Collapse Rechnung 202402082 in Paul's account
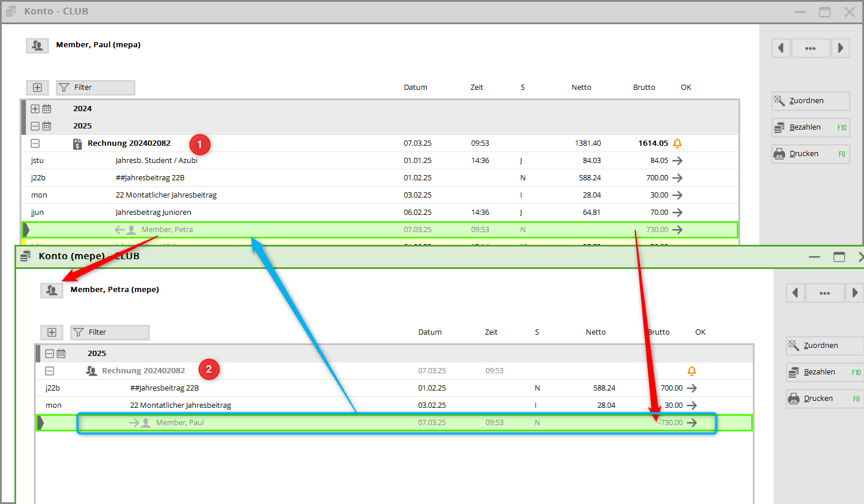The image size is (864, 504). click(x=35, y=143)
